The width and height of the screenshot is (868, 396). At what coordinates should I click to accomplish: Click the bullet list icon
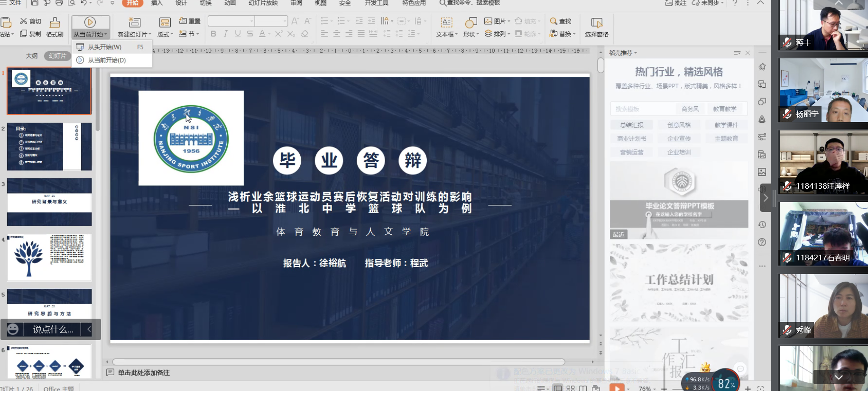pos(324,21)
